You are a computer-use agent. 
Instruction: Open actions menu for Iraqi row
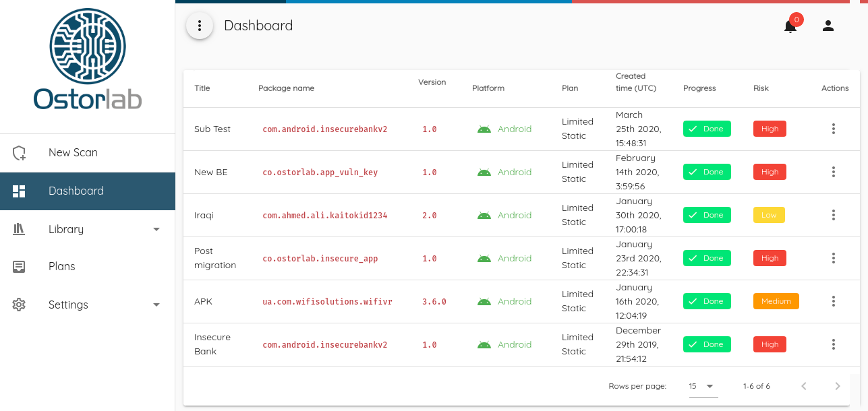[834, 215]
